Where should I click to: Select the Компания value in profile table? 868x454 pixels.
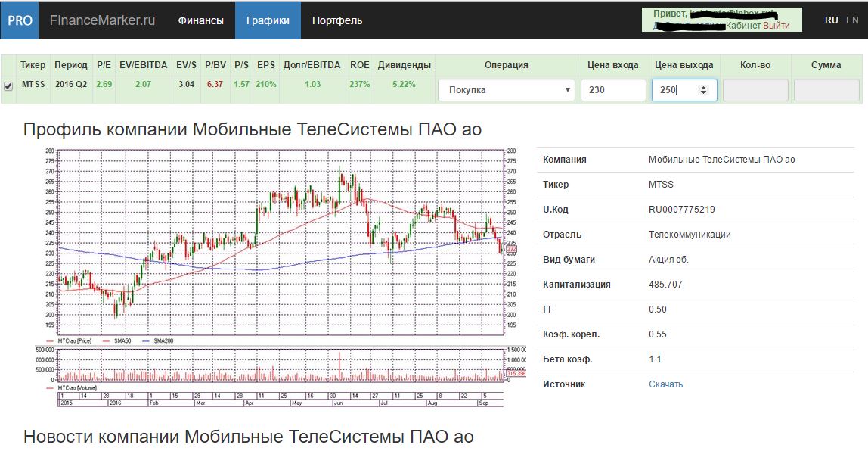[722, 160]
